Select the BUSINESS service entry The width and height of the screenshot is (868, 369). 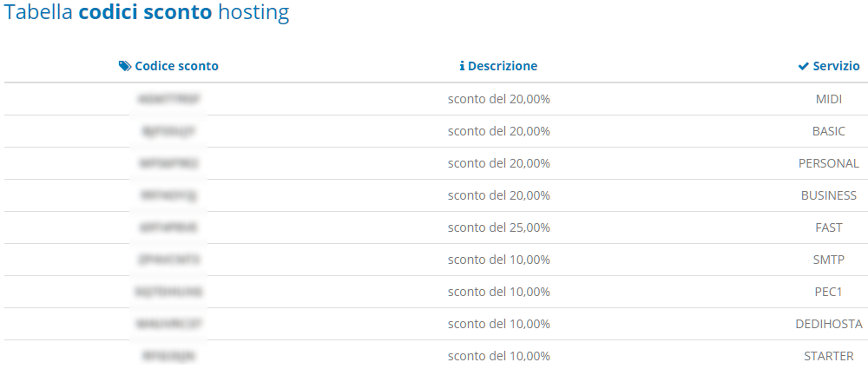829,195
